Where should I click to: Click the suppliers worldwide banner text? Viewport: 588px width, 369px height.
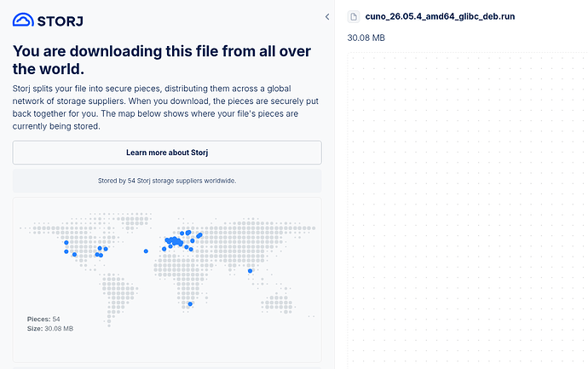click(167, 181)
